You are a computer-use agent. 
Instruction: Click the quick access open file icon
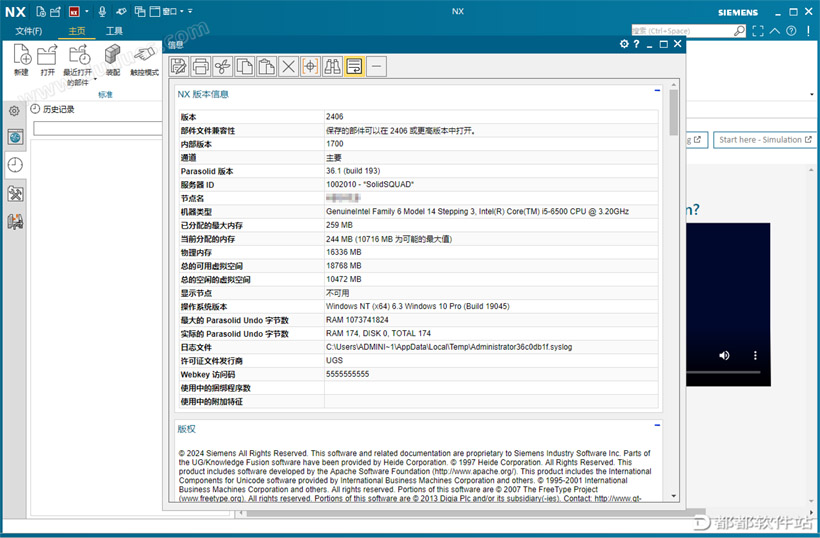(x=55, y=12)
